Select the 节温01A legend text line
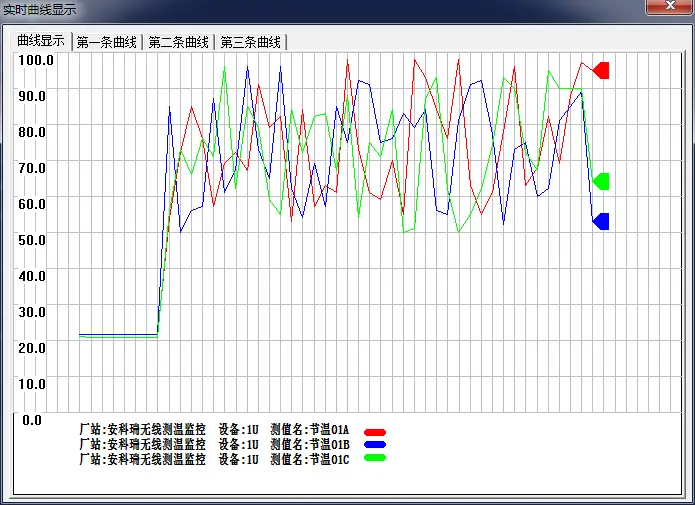The image size is (695, 505). click(x=214, y=430)
